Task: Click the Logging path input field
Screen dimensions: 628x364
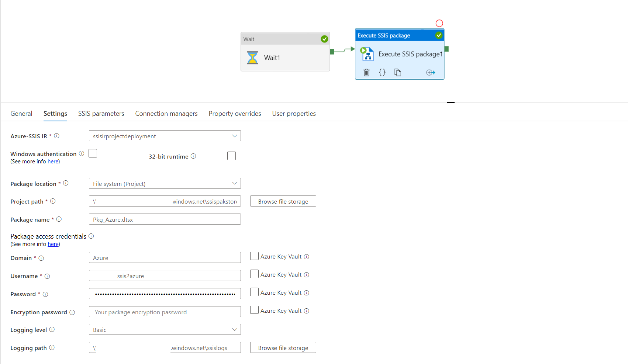Action: [x=165, y=347]
